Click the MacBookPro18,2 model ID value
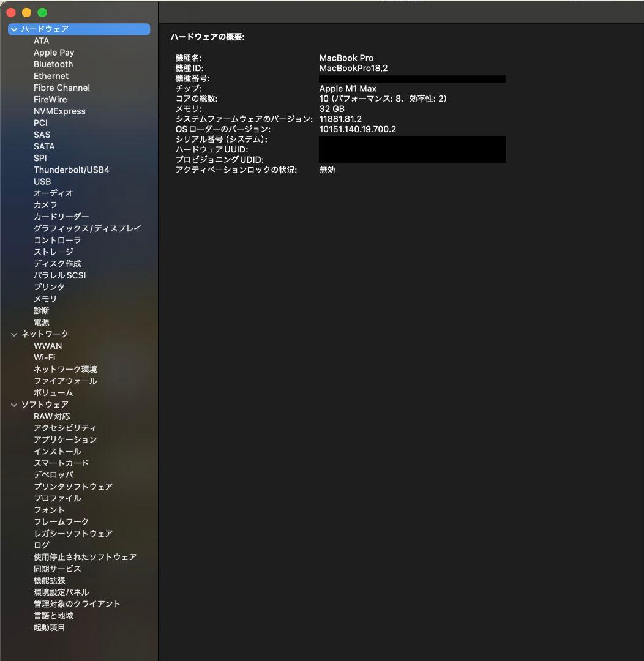Image resolution: width=644 pixels, height=661 pixels. (x=353, y=69)
